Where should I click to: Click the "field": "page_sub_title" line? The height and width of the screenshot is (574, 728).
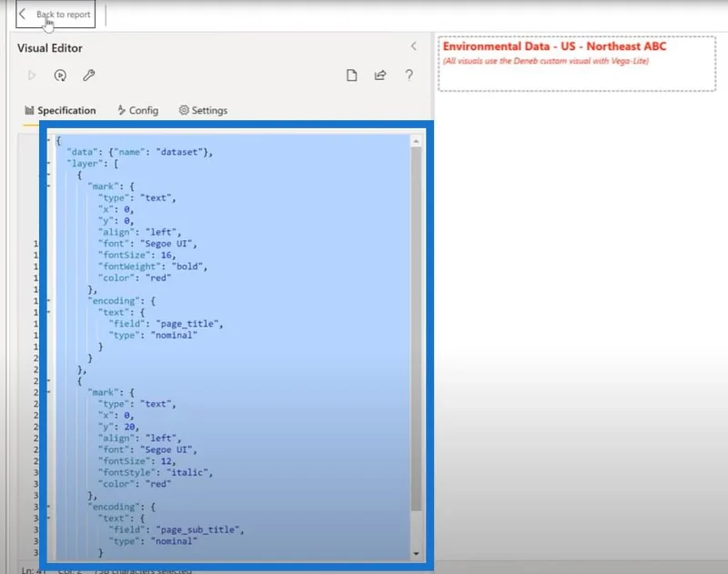coord(177,530)
